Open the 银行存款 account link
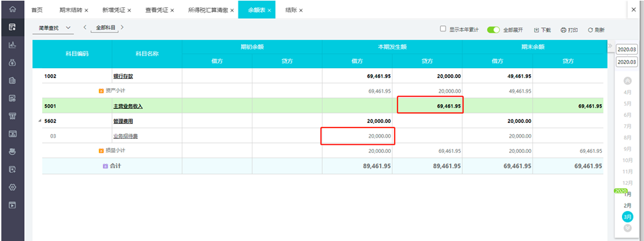Image resolution: width=644 pixels, height=241 pixels. (x=123, y=76)
